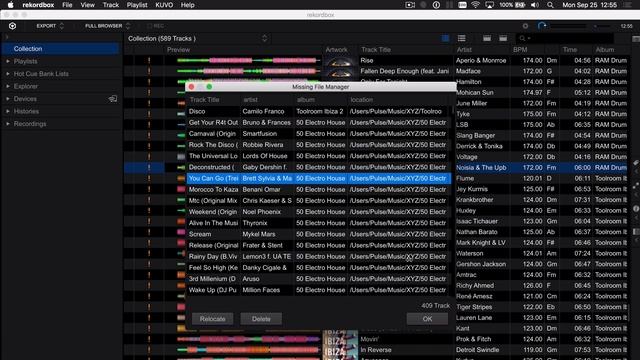
Task: Open the EXPORT mode dropdown
Action: pyautogui.click(x=50, y=26)
